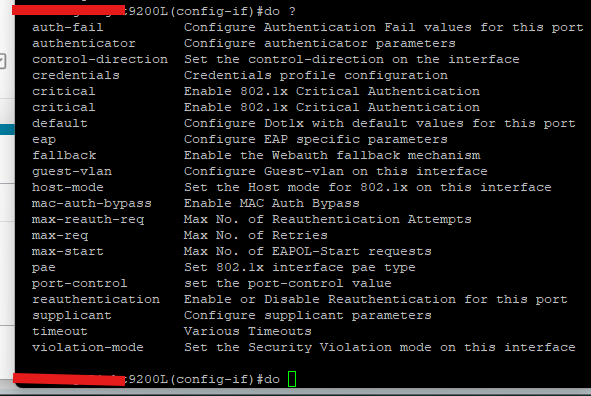Select the eap command keyword
This screenshot has height=396, width=591.
click(44, 140)
